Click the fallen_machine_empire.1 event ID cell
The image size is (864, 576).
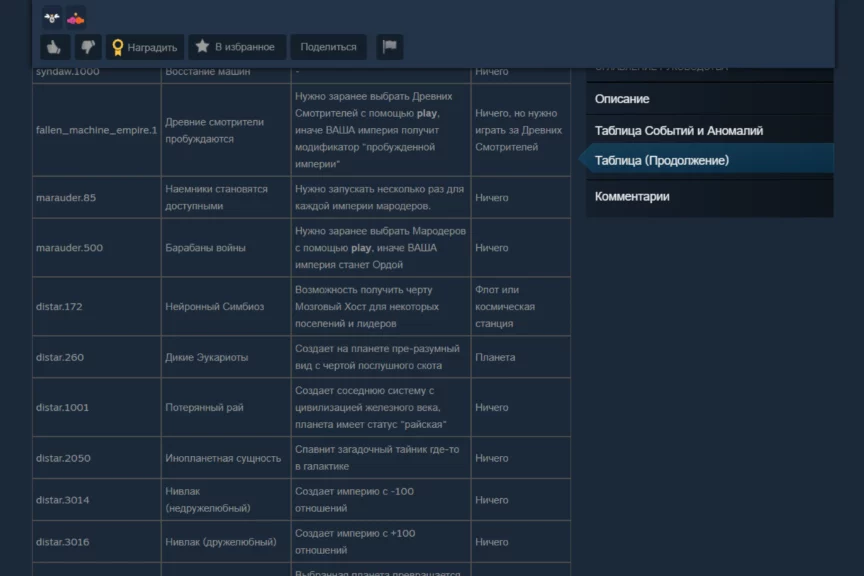pyautogui.click(x=96, y=130)
